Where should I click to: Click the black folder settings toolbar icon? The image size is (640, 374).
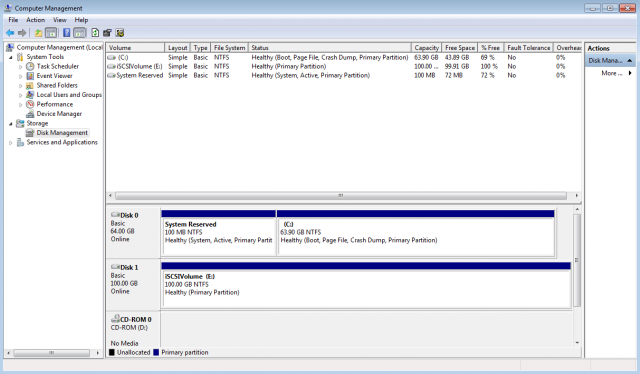107,33
